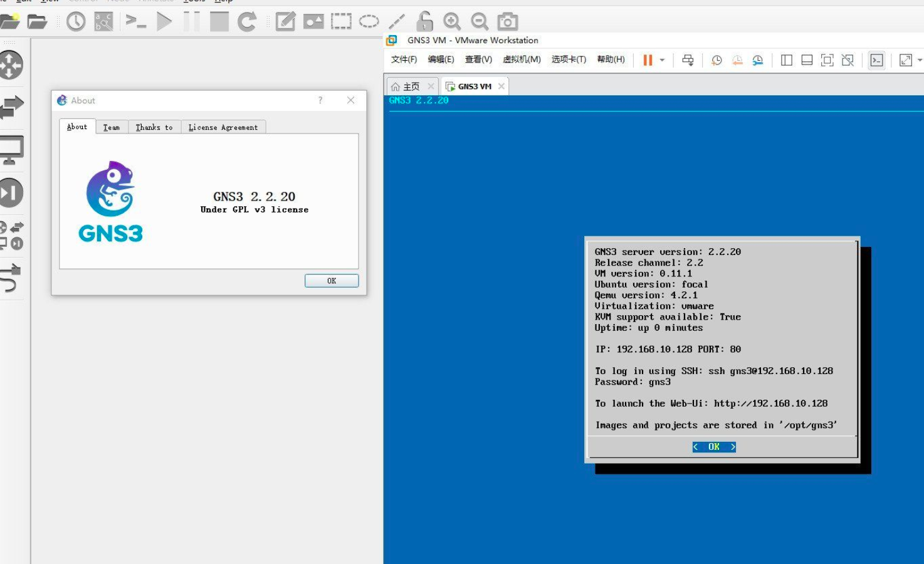This screenshot has height=564, width=924.
Task: Suspend the VM with orange pause button
Action: [648, 60]
